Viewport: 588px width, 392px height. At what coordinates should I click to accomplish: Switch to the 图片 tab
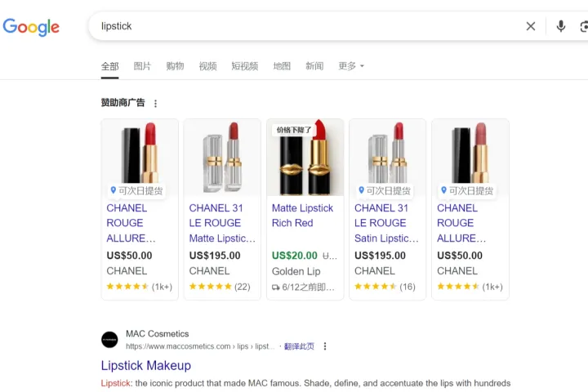click(x=142, y=66)
